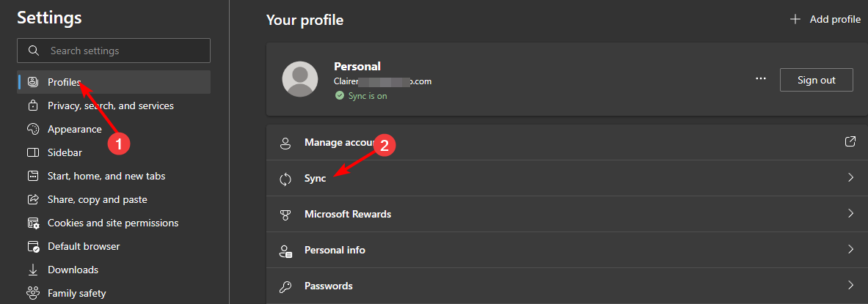The image size is (868, 304).
Task: Select Share, copy and paste
Action: [x=114, y=199]
